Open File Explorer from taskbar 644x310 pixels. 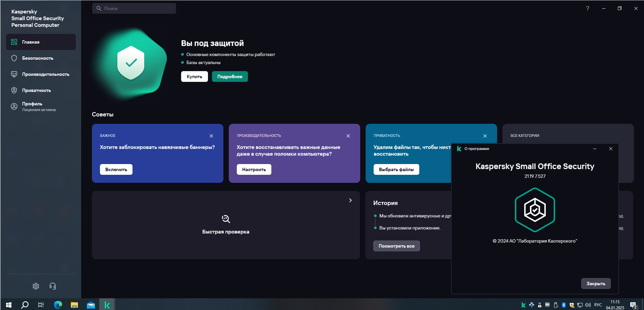tap(74, 305)
